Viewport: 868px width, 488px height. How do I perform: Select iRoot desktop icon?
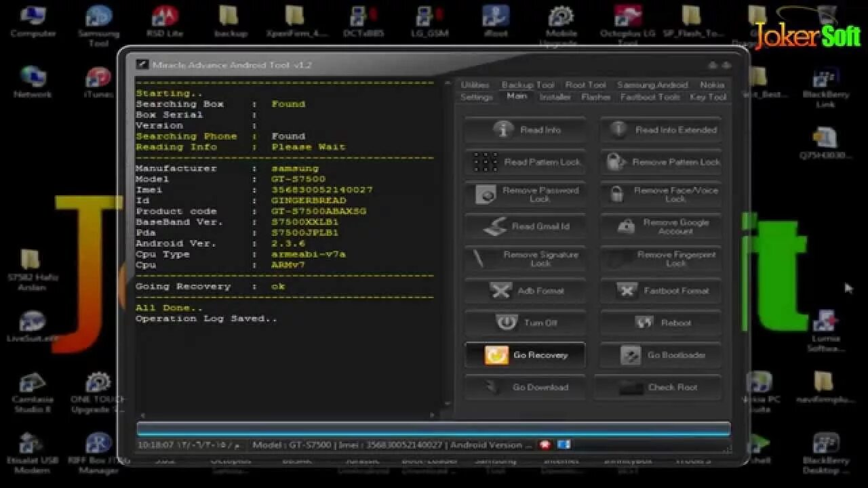coord(496,22)
